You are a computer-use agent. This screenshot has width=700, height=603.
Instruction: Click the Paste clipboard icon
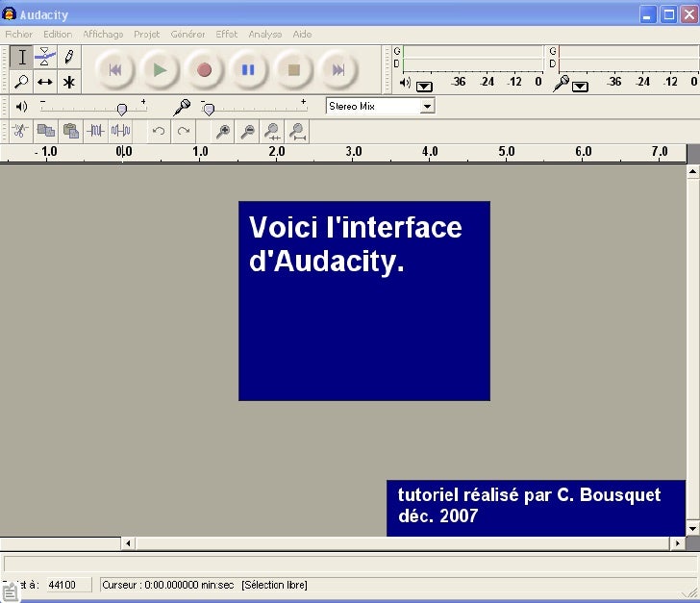tap(70, 131)
